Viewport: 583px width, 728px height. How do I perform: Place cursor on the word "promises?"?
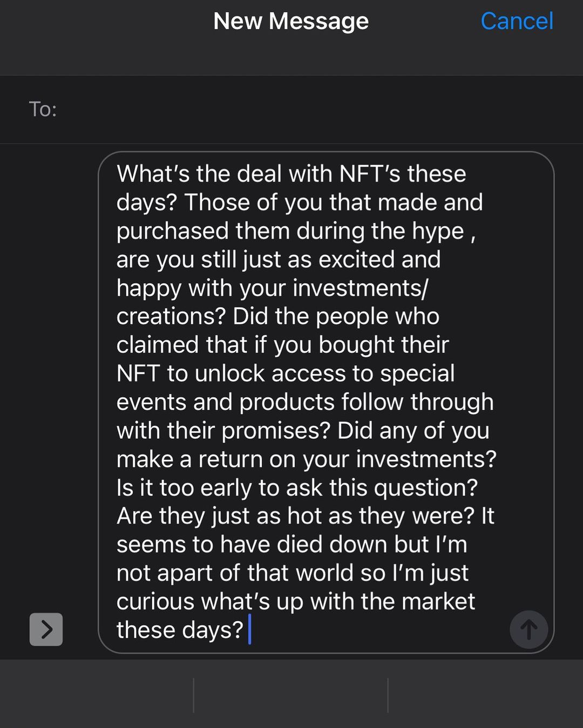(x=275, y=431)
